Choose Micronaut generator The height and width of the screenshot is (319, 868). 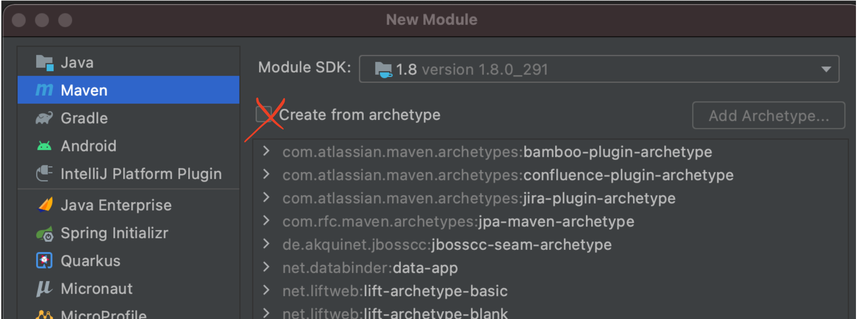[x=128, y=289]
